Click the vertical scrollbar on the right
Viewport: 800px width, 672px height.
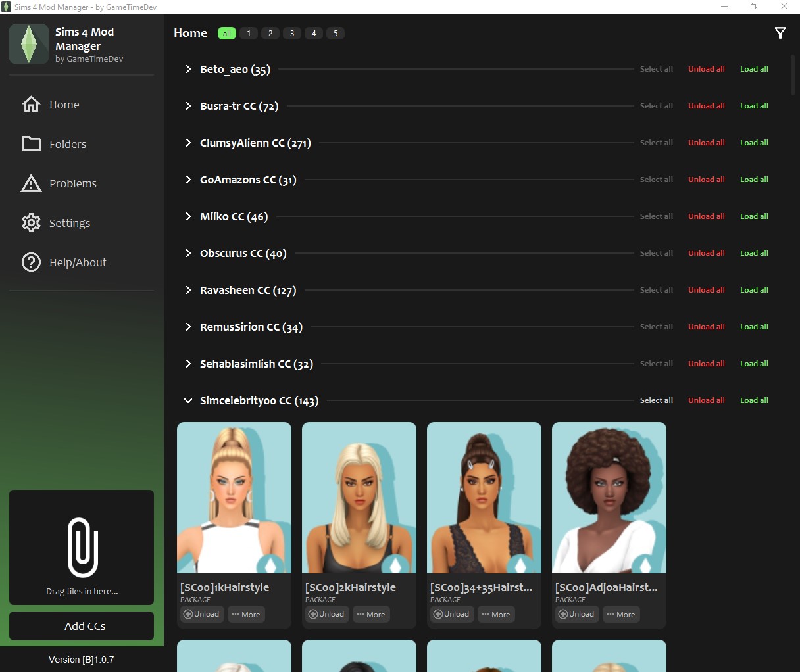pyautogui.click(x=793, y=76)
